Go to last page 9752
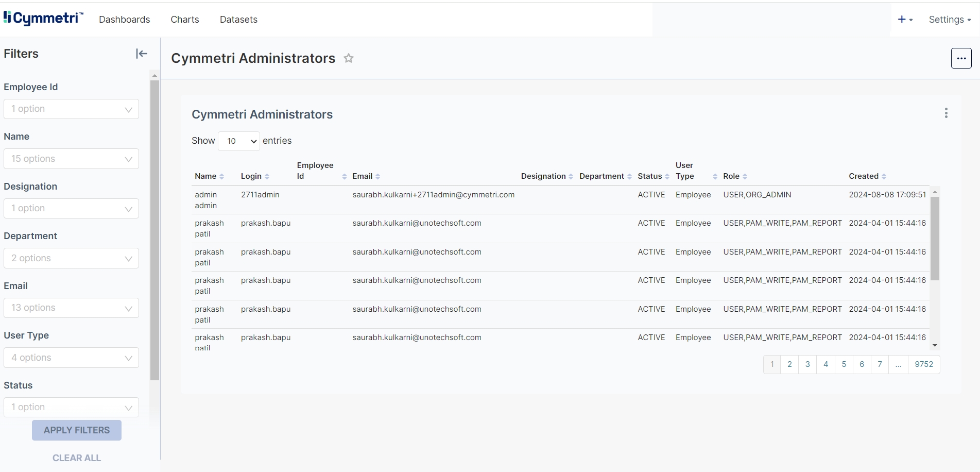The width and height of the screenshot is (980, 472). [923, 364]
